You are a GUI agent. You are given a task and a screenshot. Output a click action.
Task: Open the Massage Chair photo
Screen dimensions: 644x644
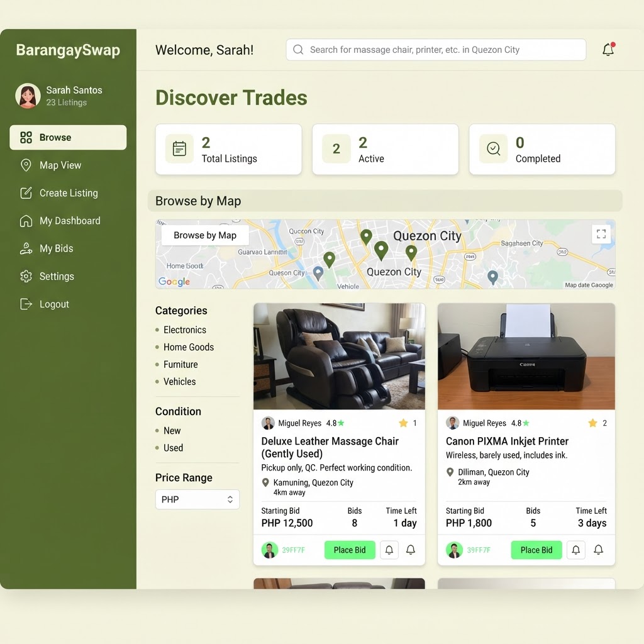pyautogui.click(x=339, y=357)
